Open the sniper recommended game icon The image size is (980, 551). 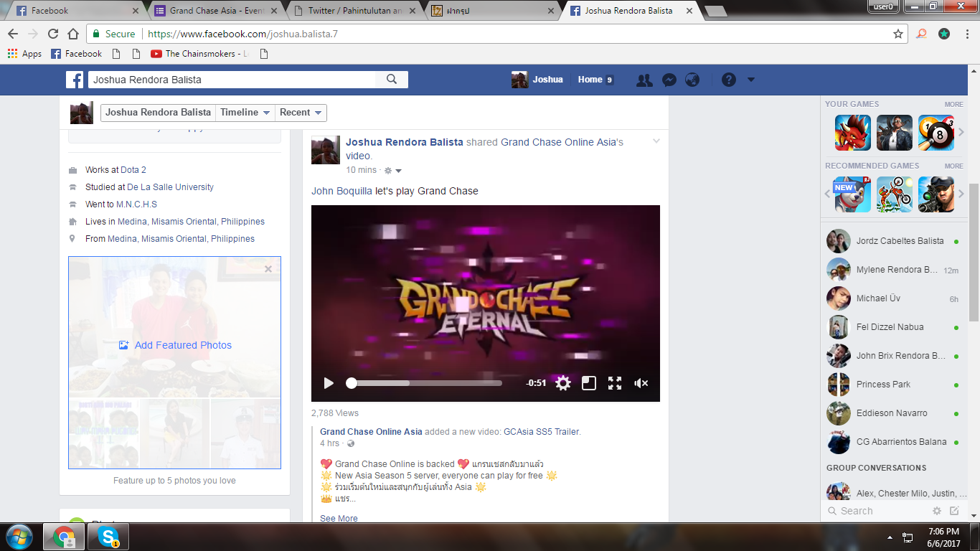click(936, 194)
